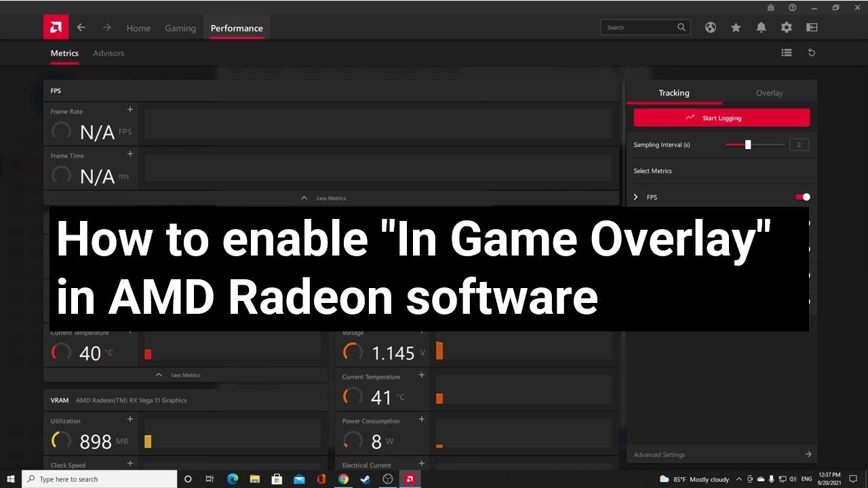Click plus icon next to Frame Time
The height and width of the screenshot is (488, 868).
tap(130, 154)
